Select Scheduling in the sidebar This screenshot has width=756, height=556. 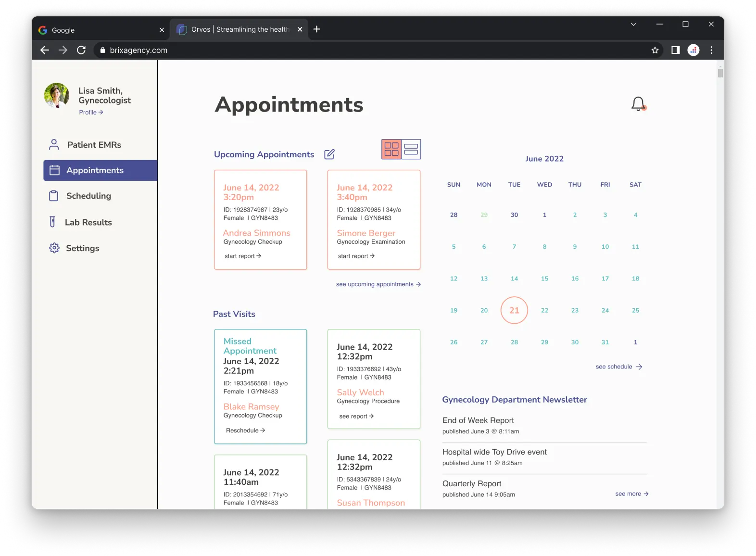tap(88, 196)
